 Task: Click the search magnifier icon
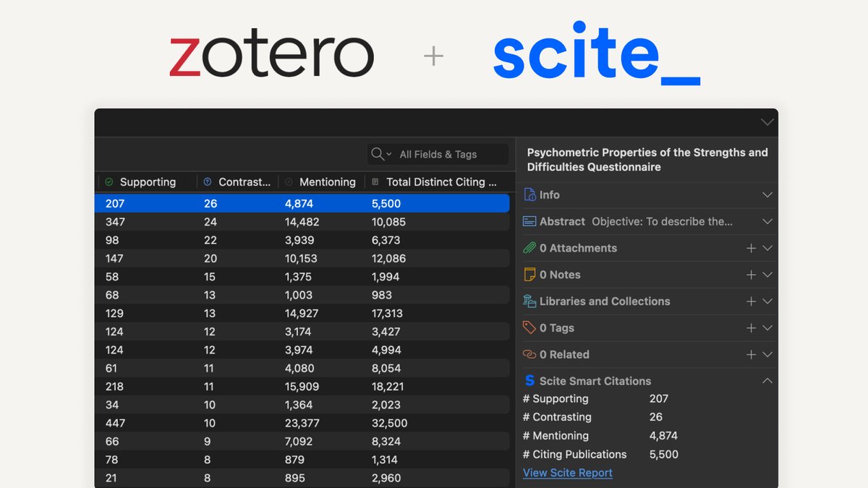(377, 154)
